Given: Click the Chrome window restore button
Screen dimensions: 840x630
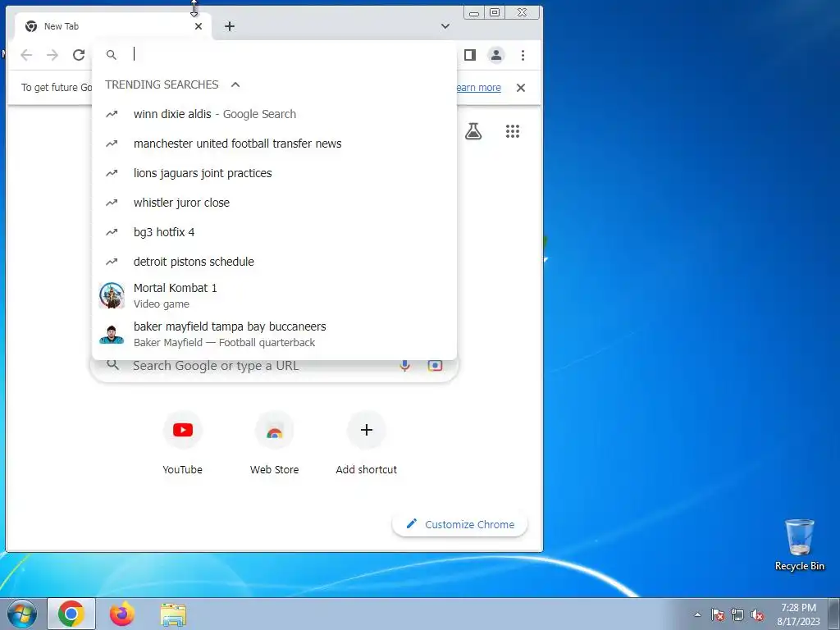Looking at the screenshot, I should [x=495, y=12].
